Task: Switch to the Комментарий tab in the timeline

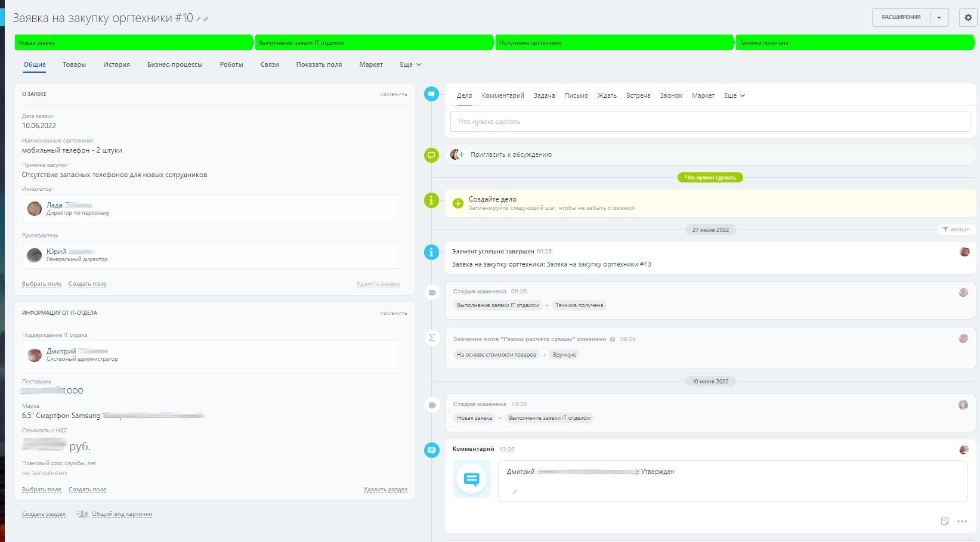Action: [503, 95]
